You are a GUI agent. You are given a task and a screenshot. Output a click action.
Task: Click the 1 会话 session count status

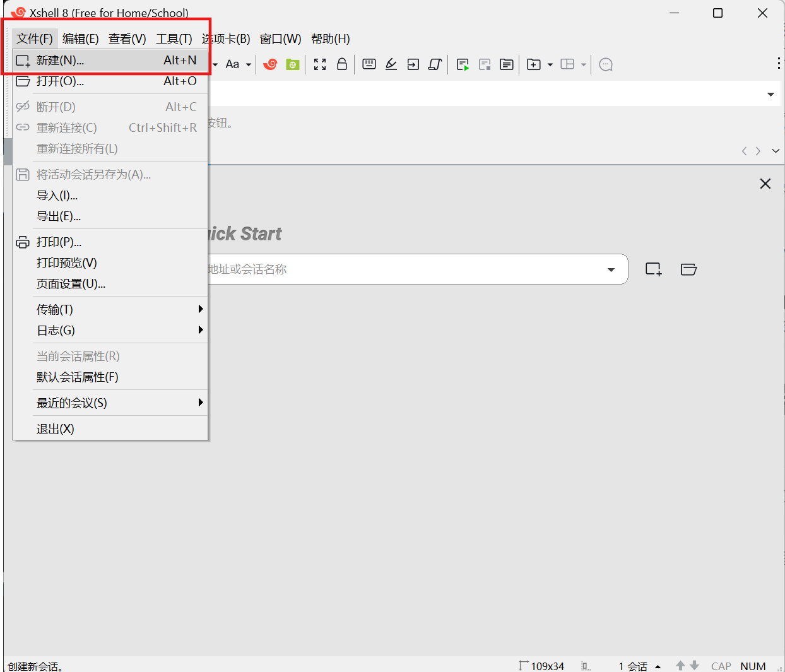click(633, 666)
